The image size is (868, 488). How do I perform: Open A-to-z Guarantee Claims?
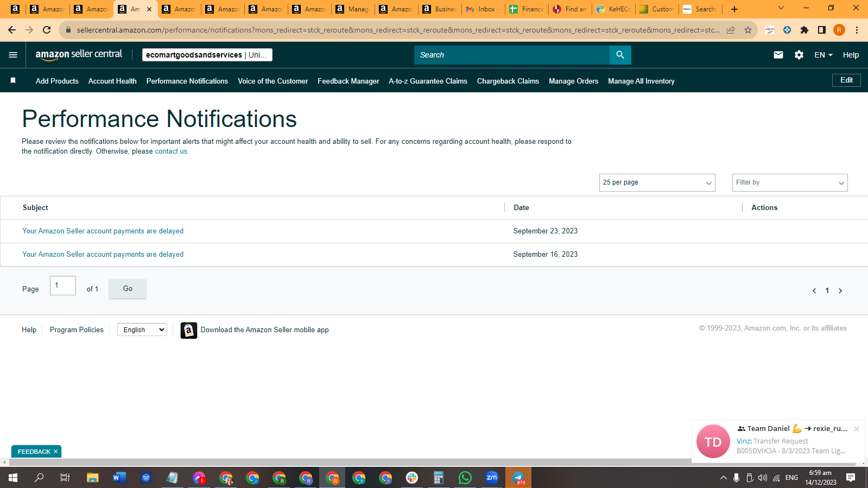click(x=428, y=81)
